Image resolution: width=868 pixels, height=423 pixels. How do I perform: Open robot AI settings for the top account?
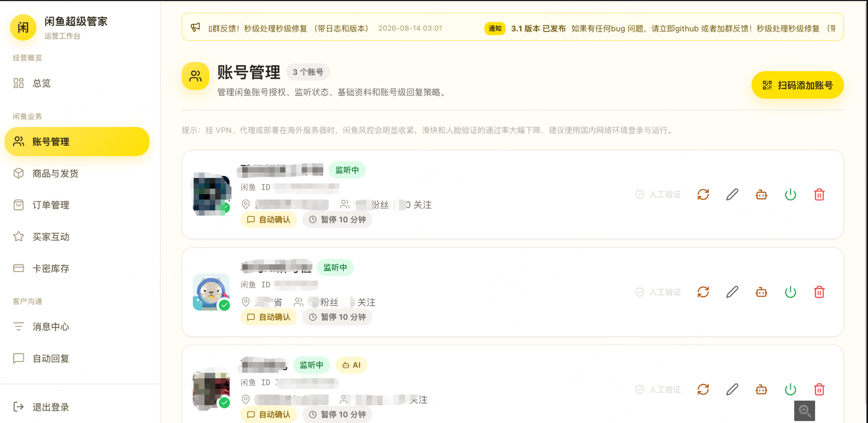(x=761, y=194)
